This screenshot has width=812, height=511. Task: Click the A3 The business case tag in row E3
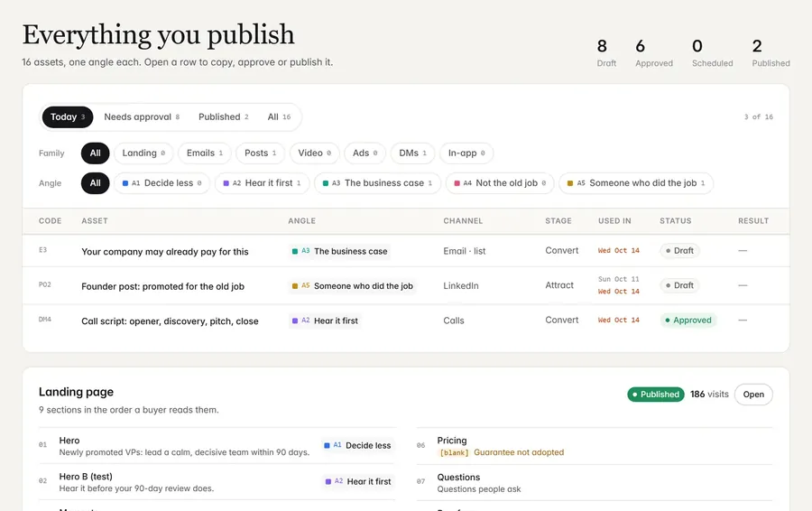[x=340, y=251]
